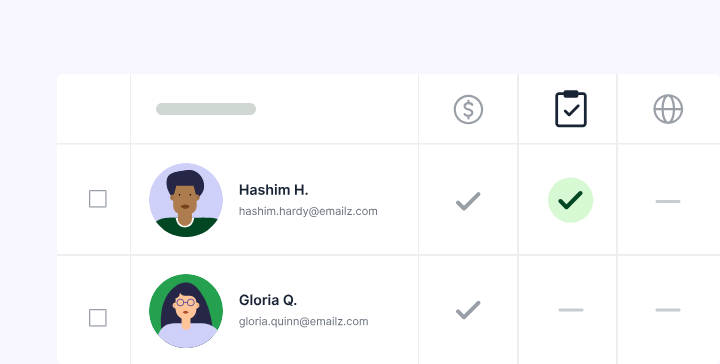Click Hashim's dash under globe column
This screenshot has height=364, width=720.
tap(668, 201)
